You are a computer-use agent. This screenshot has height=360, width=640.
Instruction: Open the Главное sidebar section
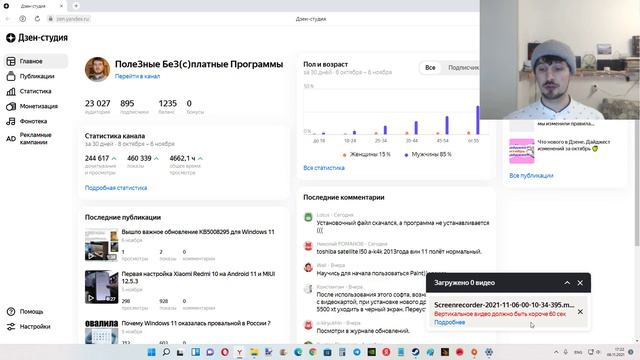coord(36,61)
